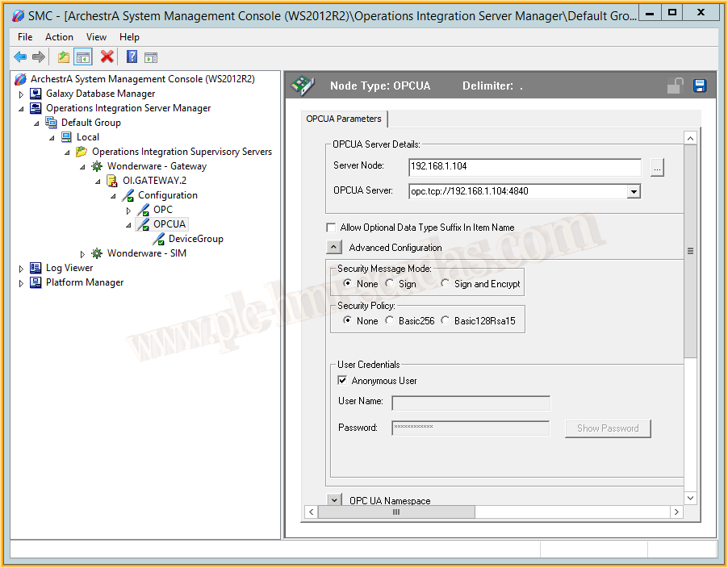This screenshot has width=728, height=568.
Task: Open the Action menu
Action: (59, 37)
